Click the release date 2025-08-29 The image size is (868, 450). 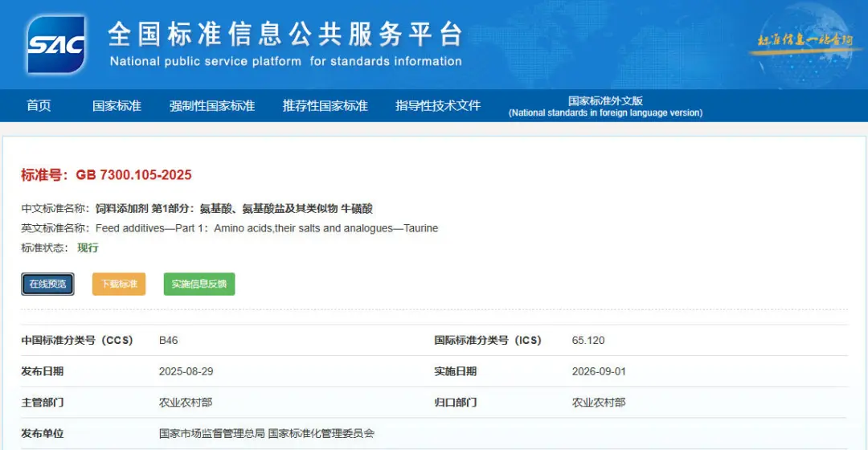click(186, 371)
